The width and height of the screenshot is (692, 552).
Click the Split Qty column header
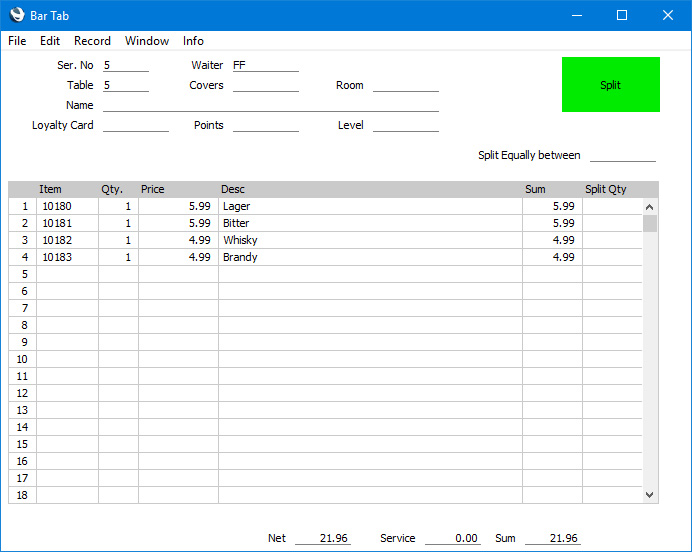coord(606,189)
